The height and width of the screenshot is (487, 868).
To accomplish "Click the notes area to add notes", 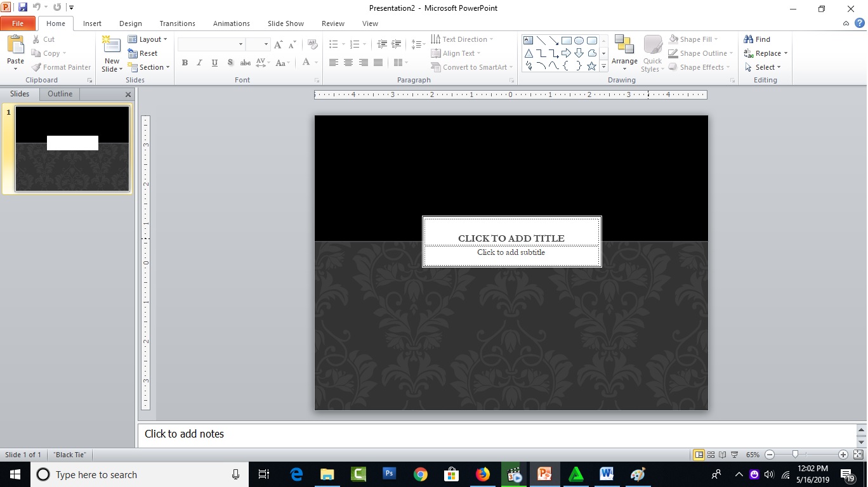I will 497,434.
